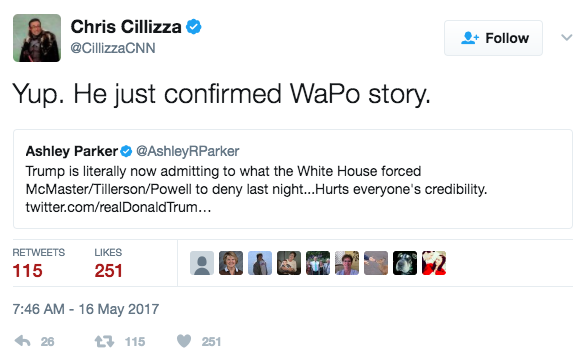This screenshot has height=364, width=584.
Task: View the list of 115 retweets
Action: pyautogui.click(x=38, y=263)
